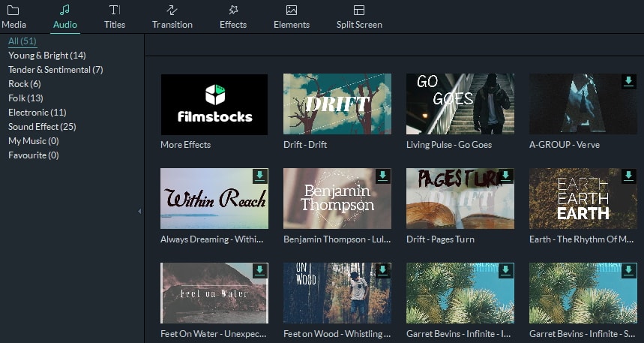Viewport: 644px width, 343px height.
Task: Download last Garret Bevins - Infinite track
Action: click(628, 271)
